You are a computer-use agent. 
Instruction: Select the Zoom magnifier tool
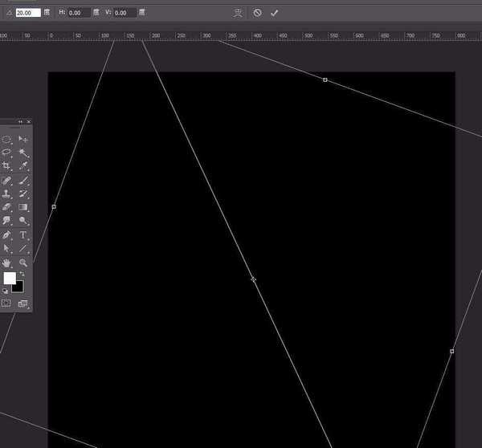(x=23, y=263)
